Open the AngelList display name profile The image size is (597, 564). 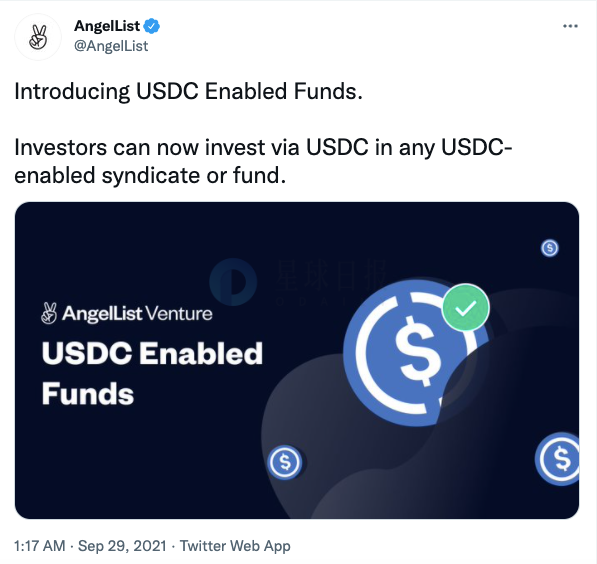[x=107, y=26]
